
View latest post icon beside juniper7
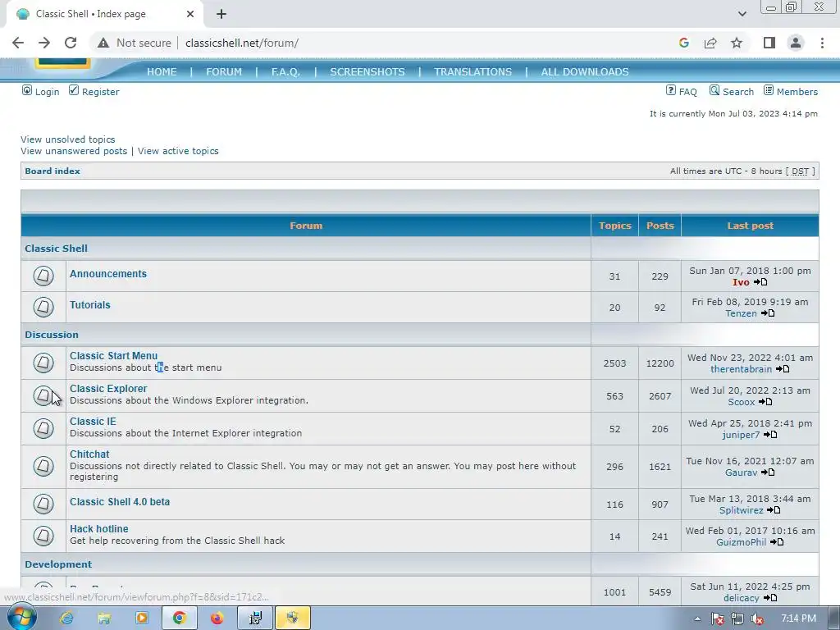pos(770,435)
